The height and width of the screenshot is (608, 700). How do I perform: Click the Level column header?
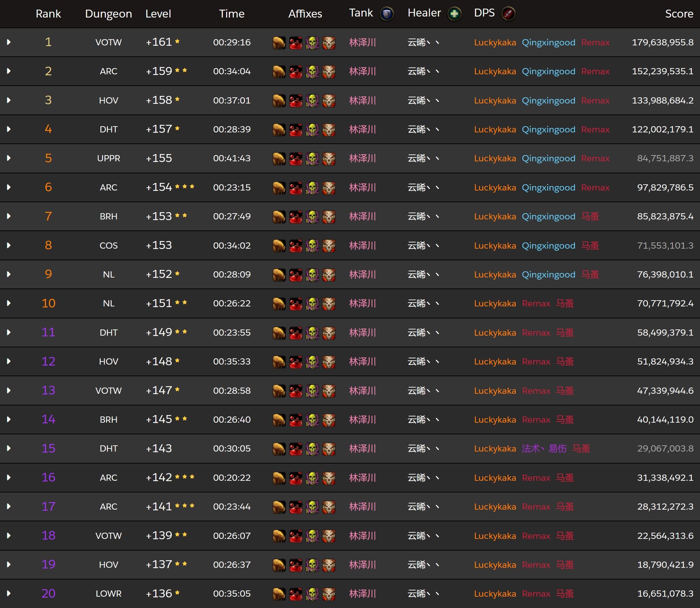click(x=158, y=14)
